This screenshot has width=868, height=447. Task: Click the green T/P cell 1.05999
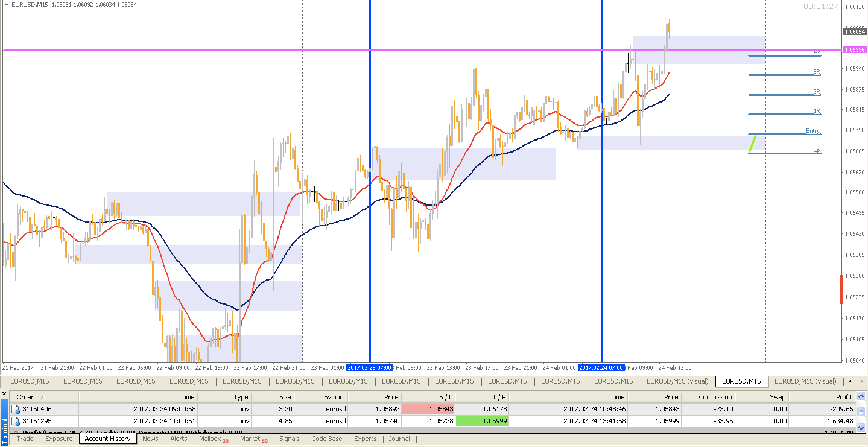482,421
